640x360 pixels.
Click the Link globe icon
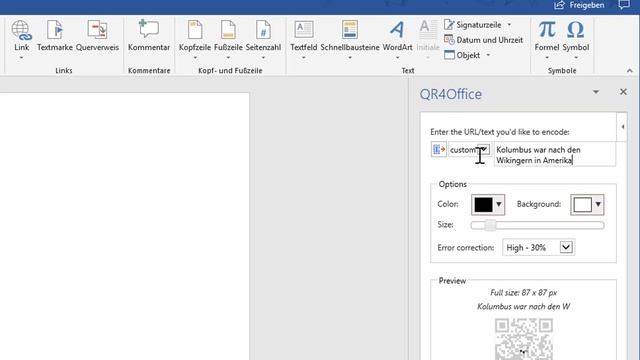(x=21, y=30)
